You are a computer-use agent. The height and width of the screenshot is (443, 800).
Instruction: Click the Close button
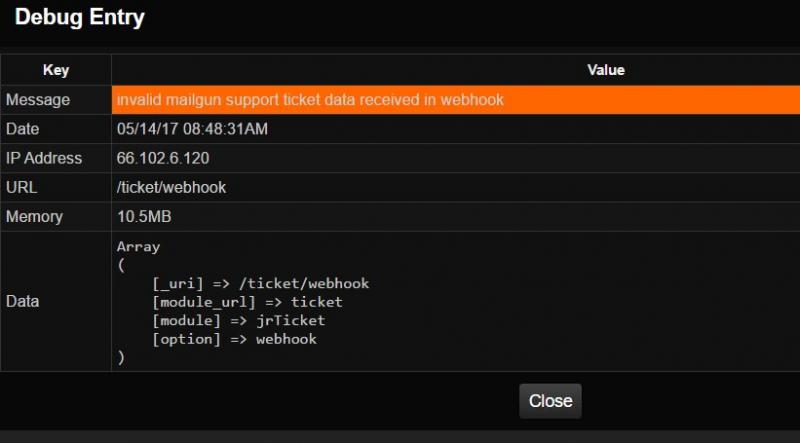(550, 401)
